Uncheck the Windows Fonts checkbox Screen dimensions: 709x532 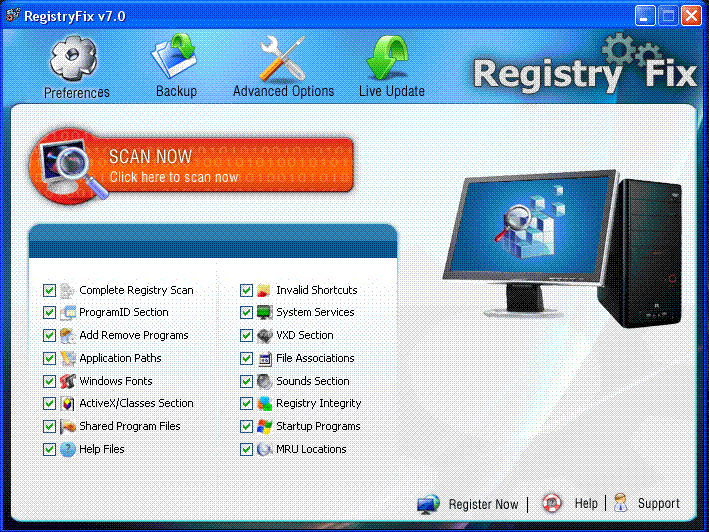click(49, 381)
